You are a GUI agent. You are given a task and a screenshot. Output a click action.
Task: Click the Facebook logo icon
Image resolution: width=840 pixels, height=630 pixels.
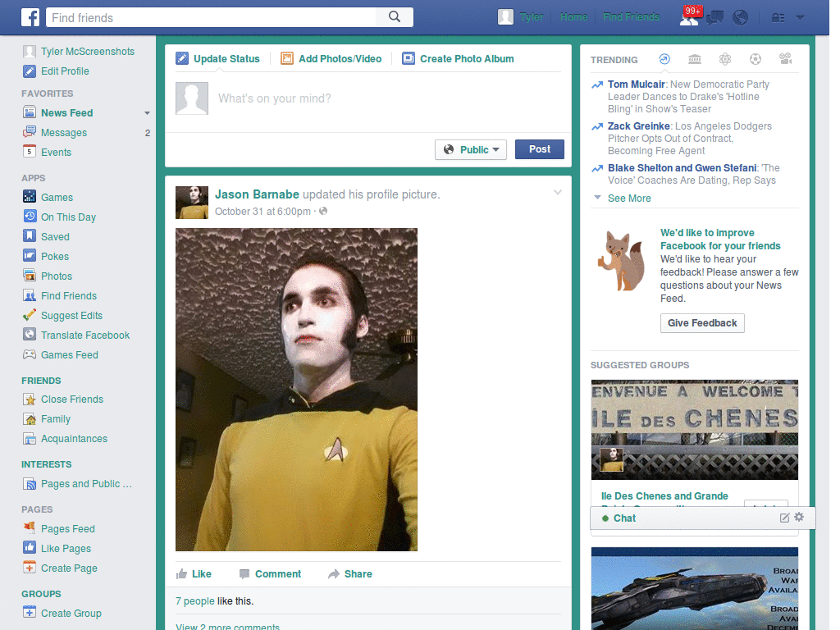point(30,18)
